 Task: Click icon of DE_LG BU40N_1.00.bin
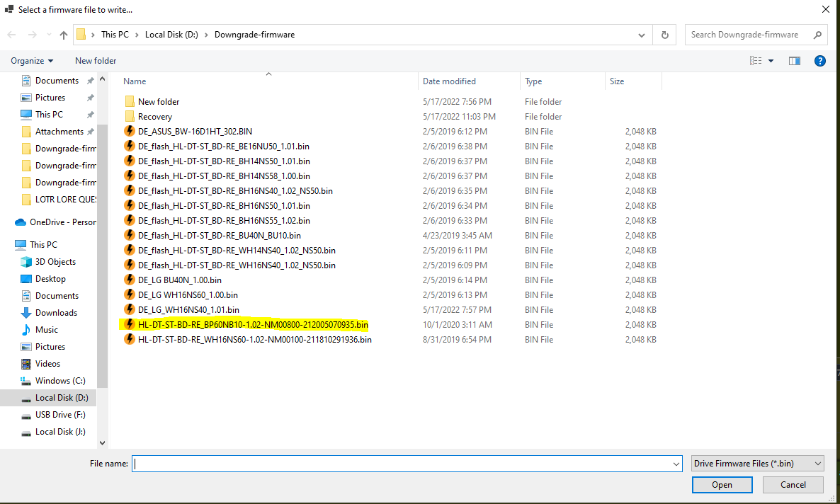tap(129, 280)
